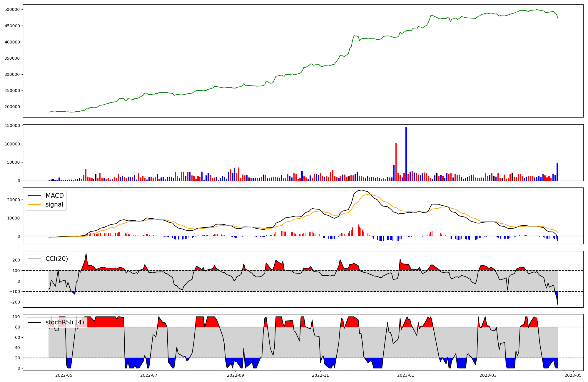Click the 2022-05 date tick label
The image size is (588, 382).
pyautogui.click(x=64, y=375)
